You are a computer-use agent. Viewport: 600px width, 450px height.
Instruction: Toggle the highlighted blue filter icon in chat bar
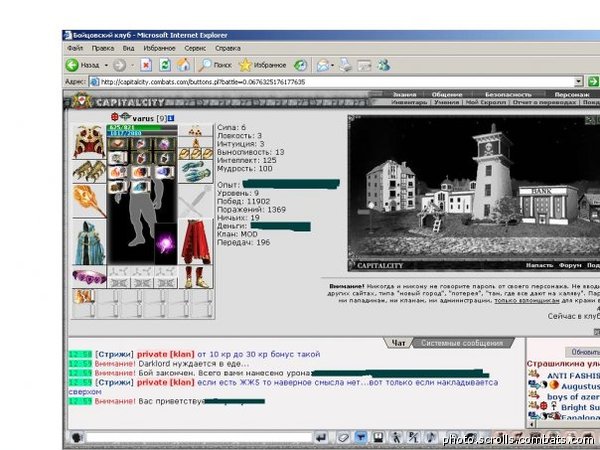point(360,437)
